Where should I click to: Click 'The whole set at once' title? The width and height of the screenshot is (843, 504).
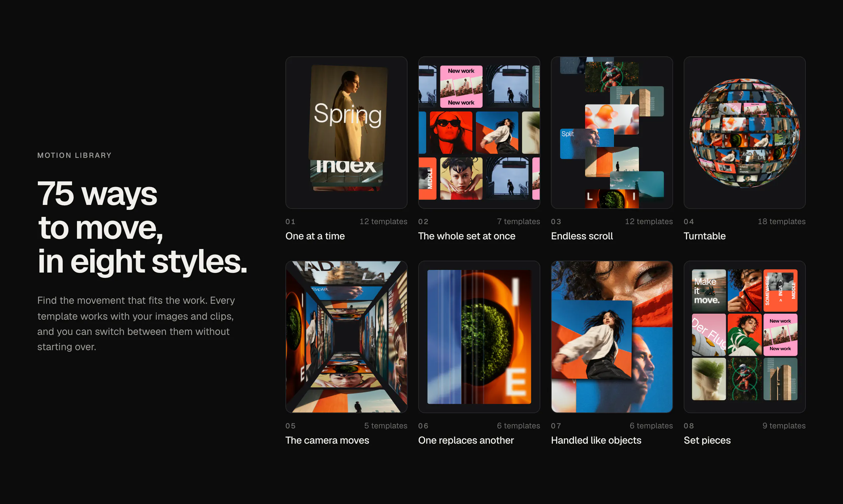point(467,236)
